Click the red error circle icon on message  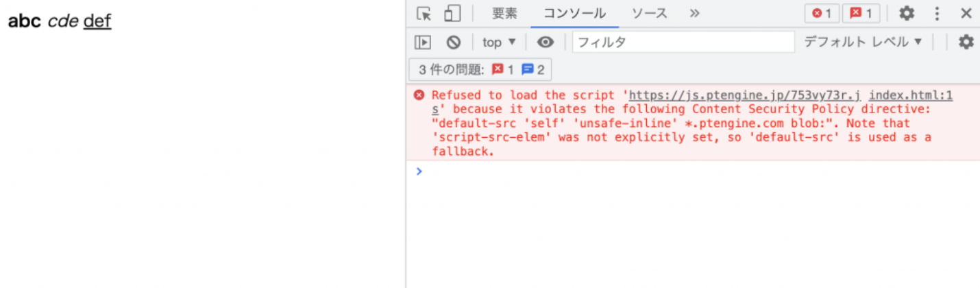(x=419, y=95)
